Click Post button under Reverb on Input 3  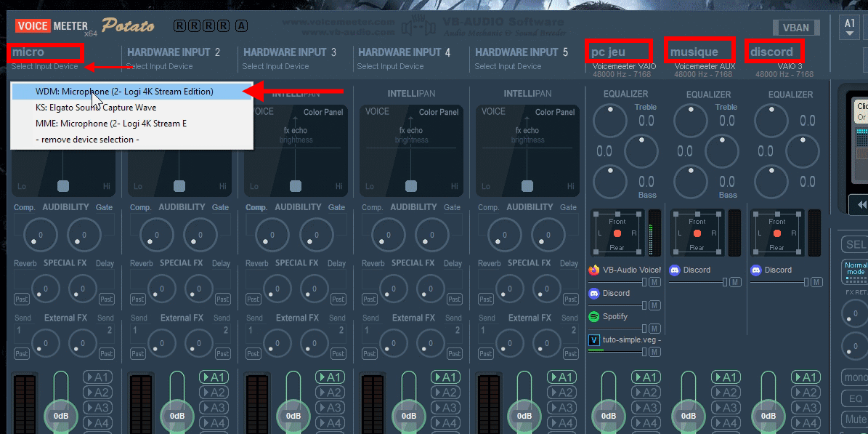click(253, 299)
